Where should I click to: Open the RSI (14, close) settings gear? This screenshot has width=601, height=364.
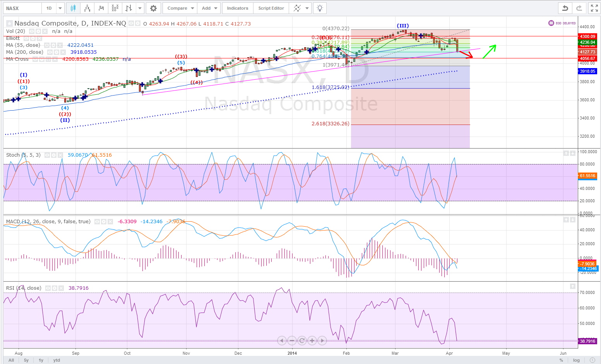point(55,288)
